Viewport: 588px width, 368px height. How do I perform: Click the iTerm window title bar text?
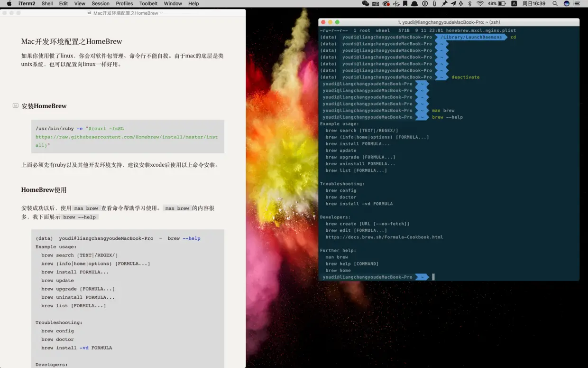coord(449,22)
